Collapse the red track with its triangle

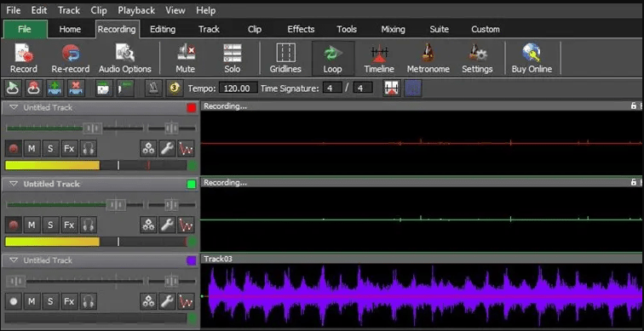(14, 108)
